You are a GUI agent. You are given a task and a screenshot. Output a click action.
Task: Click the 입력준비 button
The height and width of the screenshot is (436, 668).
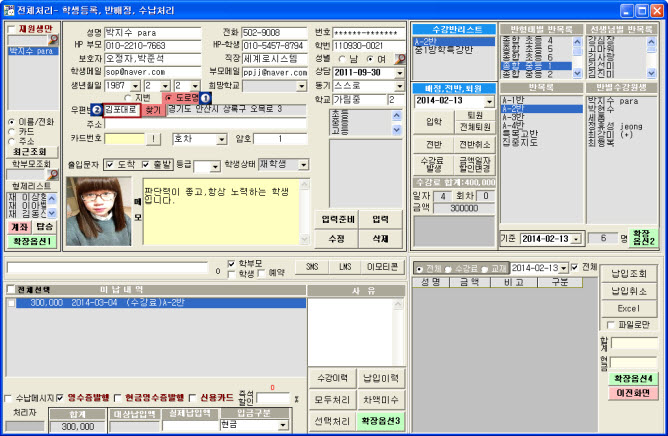click(x=337, y=219)
